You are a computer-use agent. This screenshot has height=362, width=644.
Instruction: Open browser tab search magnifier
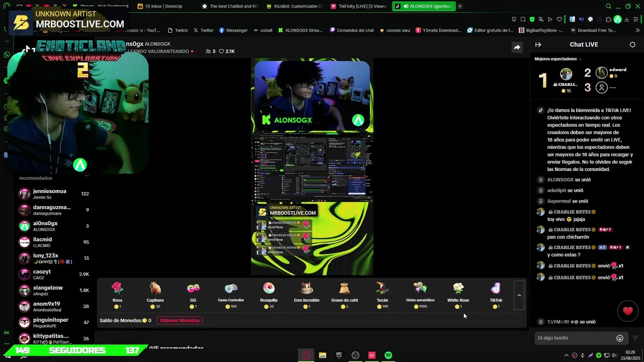click(x=608, y=7)
